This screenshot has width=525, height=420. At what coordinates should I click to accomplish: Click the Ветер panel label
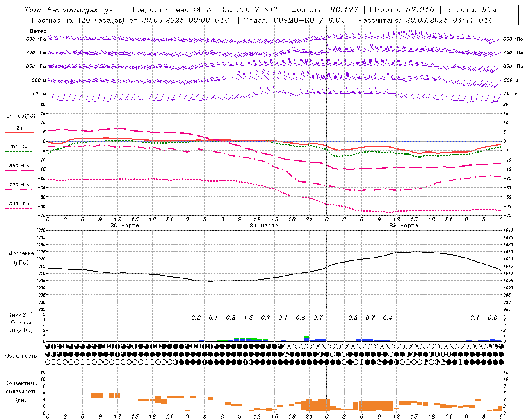pos(38,31)
